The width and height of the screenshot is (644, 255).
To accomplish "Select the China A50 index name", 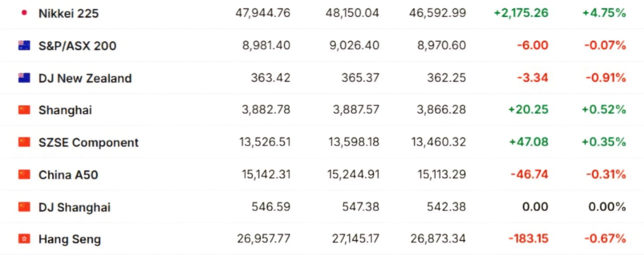I will (x=68, y=175).
